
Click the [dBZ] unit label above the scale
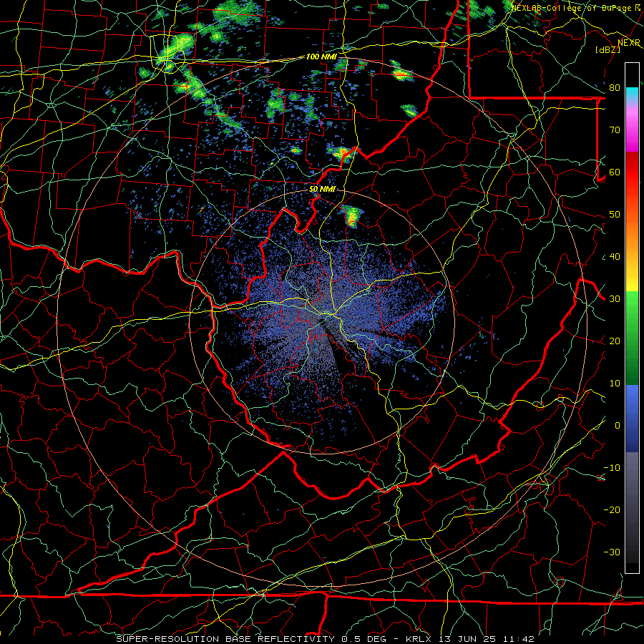[x=608, y=49]
